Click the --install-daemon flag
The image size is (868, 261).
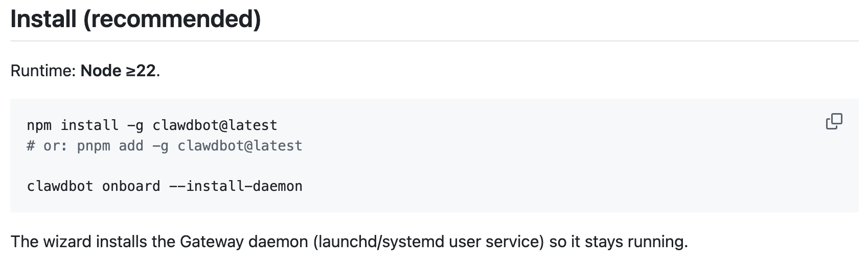(236, 186)
